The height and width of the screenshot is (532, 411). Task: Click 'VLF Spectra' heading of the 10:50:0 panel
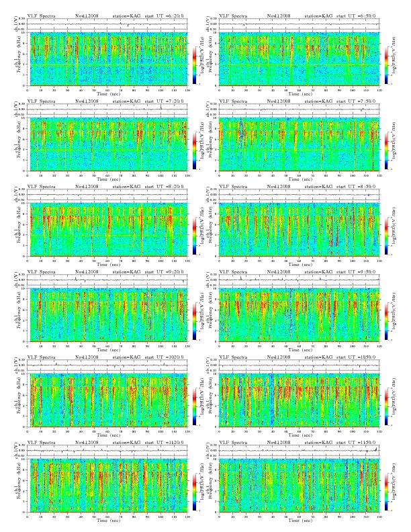tap(233, 357)
